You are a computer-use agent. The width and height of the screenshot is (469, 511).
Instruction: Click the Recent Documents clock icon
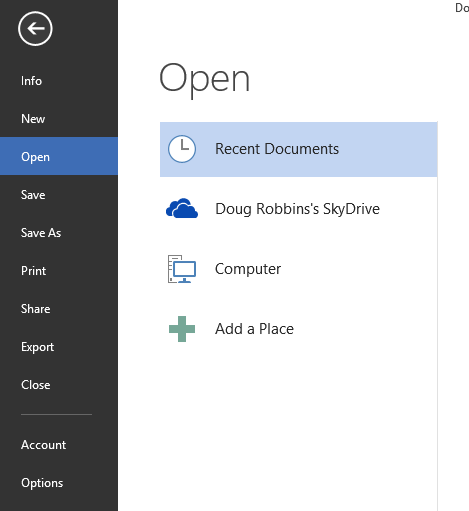[x=182, y=149]
